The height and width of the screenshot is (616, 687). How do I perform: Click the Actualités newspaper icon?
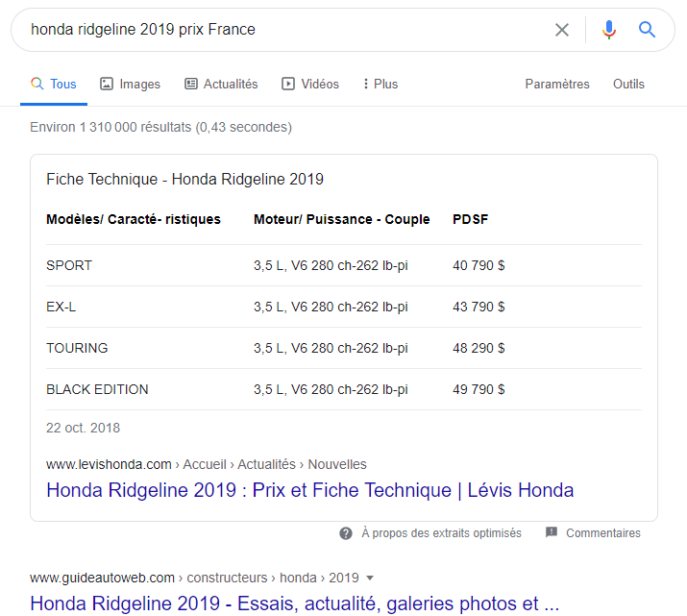(191, 84)
